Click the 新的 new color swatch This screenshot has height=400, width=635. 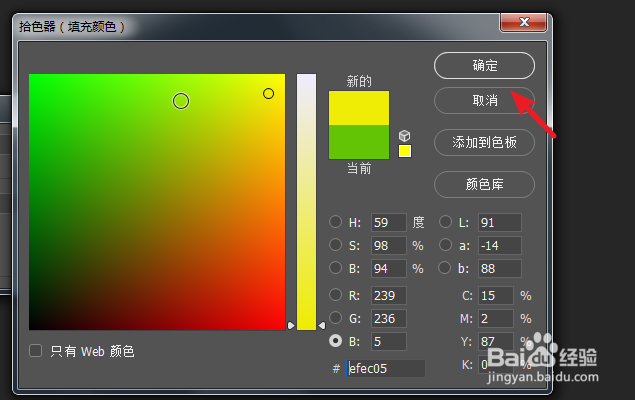pyautogui.click(x=358, y=108)
